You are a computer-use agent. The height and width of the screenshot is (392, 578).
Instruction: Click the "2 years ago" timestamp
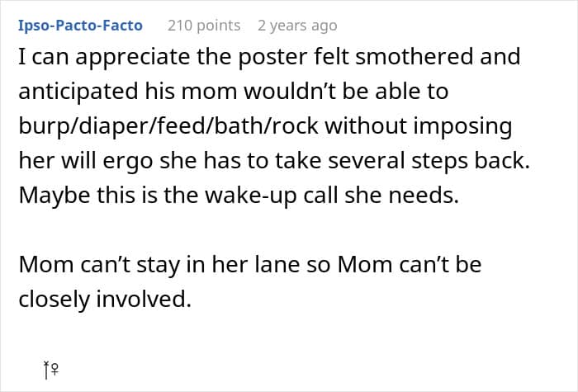coord(297,26)
